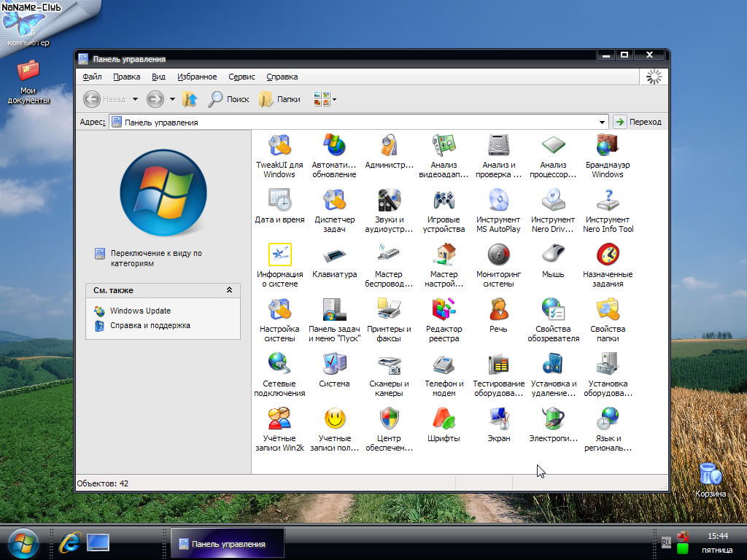Open Автоматическое обновление icon
The image size is (747, 560).
[x=334, y=156]
